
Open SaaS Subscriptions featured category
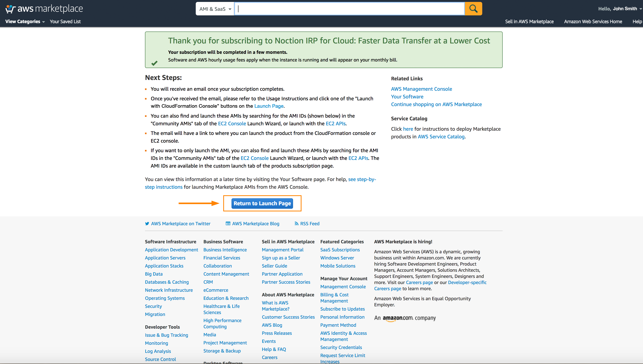coord(340,250)
